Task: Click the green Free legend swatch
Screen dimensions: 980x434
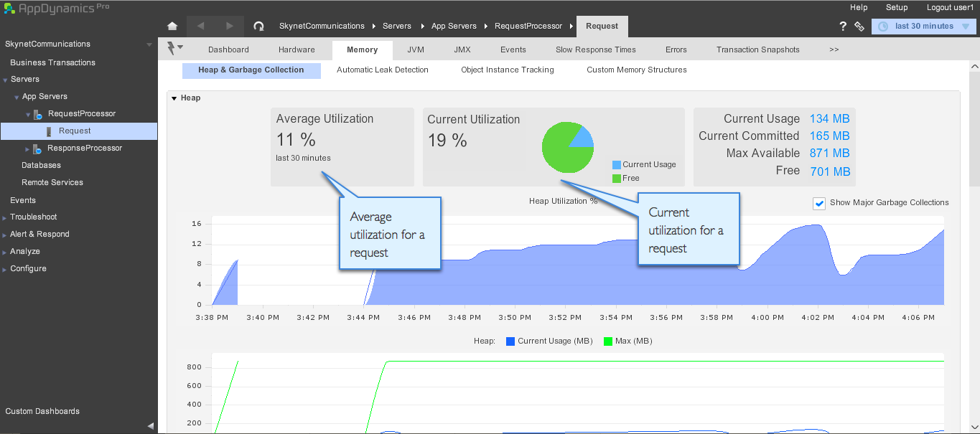Action: tap(617, 179)
